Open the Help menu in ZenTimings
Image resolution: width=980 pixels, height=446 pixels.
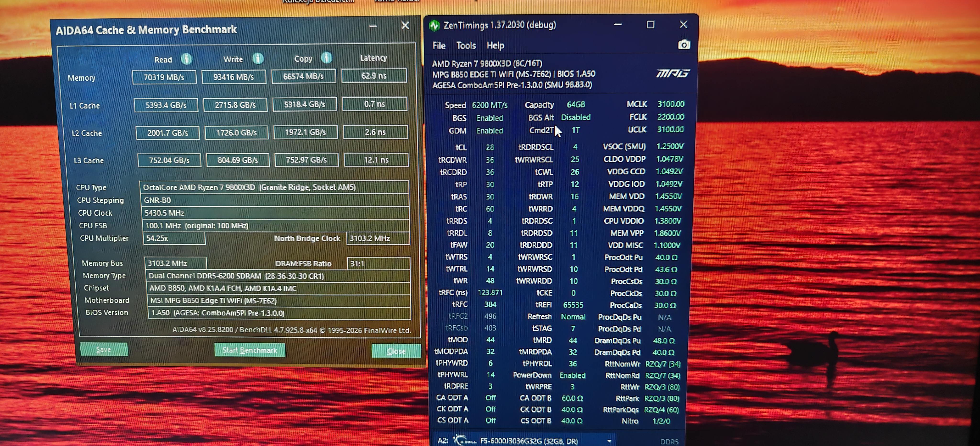[495, 46]
